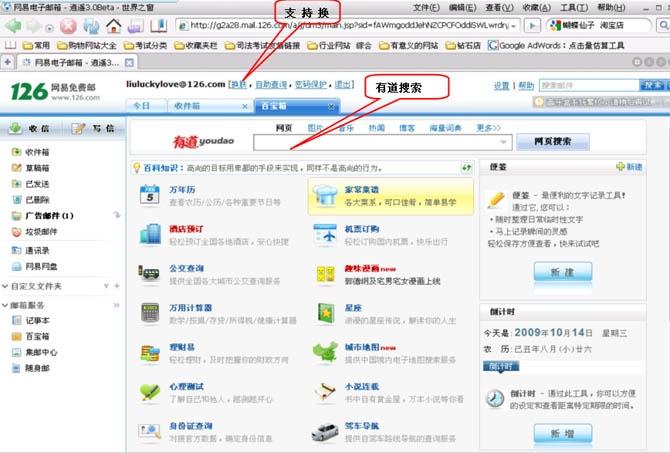Open 趣味漫画 comic icon
The height and width of the screenshot is (453, 670).
(325, 274)
